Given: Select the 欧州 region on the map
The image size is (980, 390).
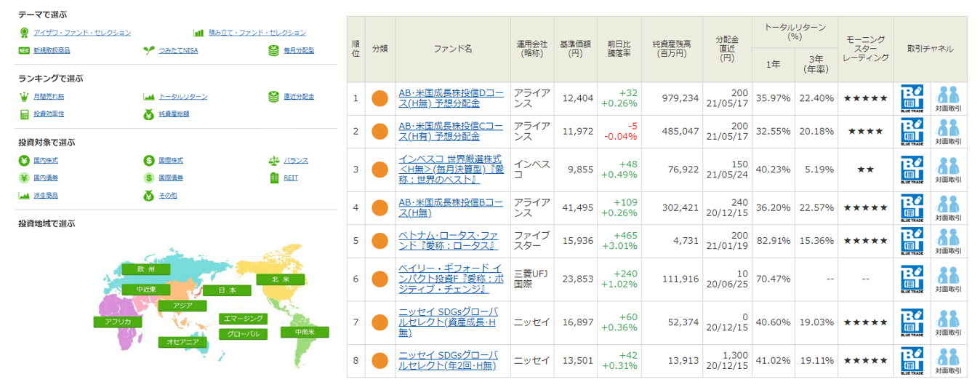Looking at the screenshot, I should (145, 269).
